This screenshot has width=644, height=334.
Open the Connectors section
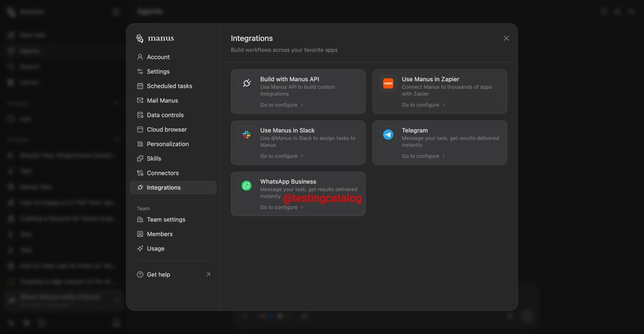[173, 173]
